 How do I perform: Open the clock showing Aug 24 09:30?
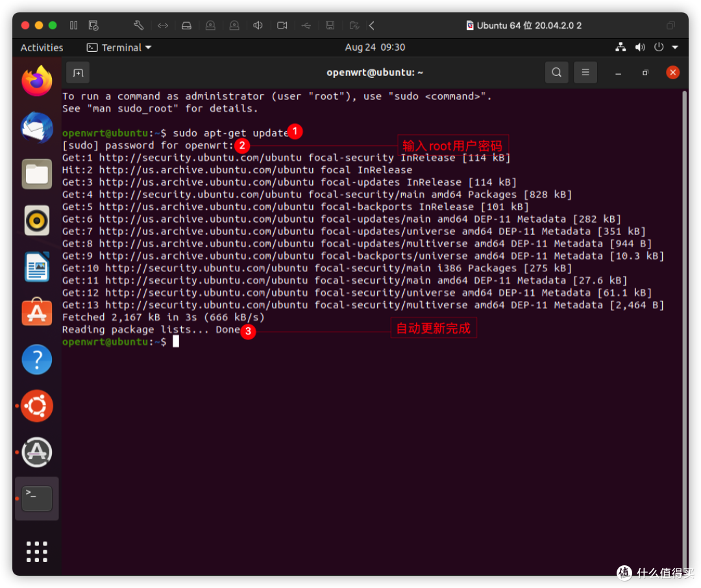pyautogui.click(x=375, y=47)
